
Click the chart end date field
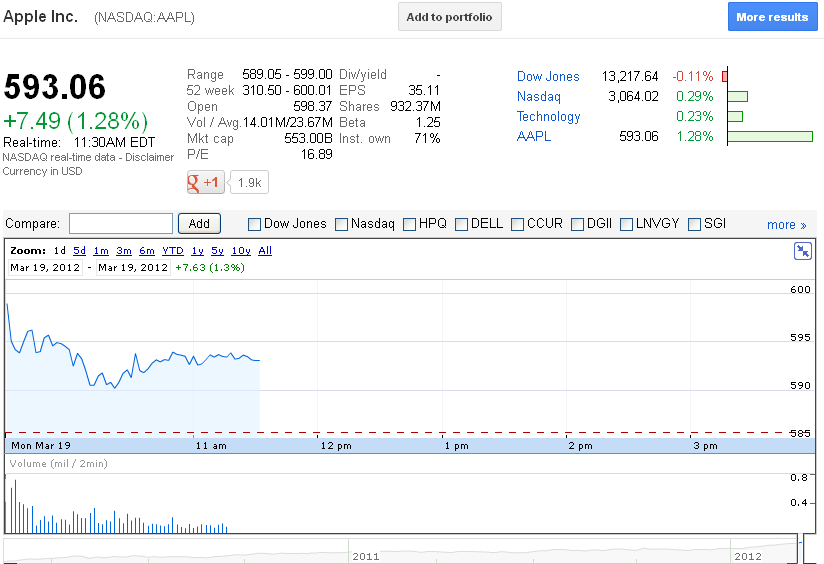point(133,268)
